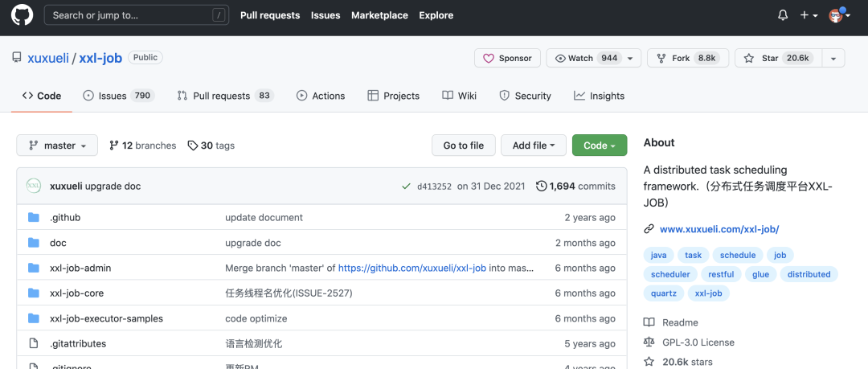Image resolution: width=868 pixels, height=369 pixels.
Task: Switch to the Insights tab
Action: click(600, 96)
